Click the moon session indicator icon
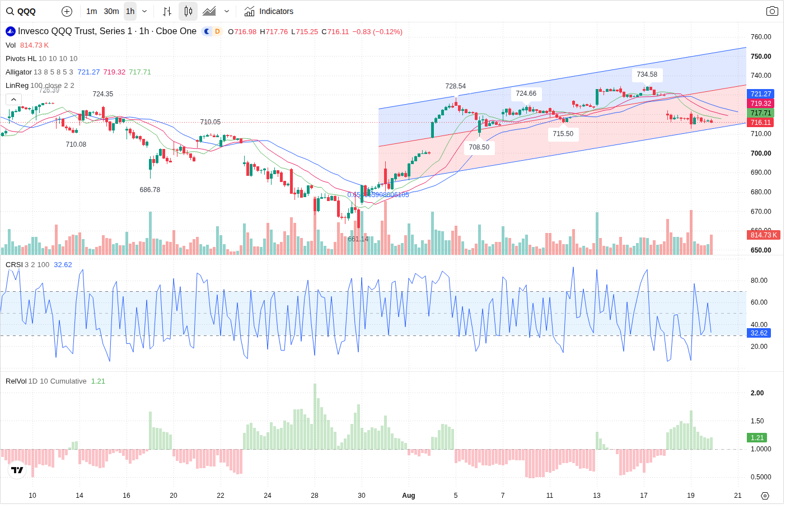 click(x=207, y=31)
